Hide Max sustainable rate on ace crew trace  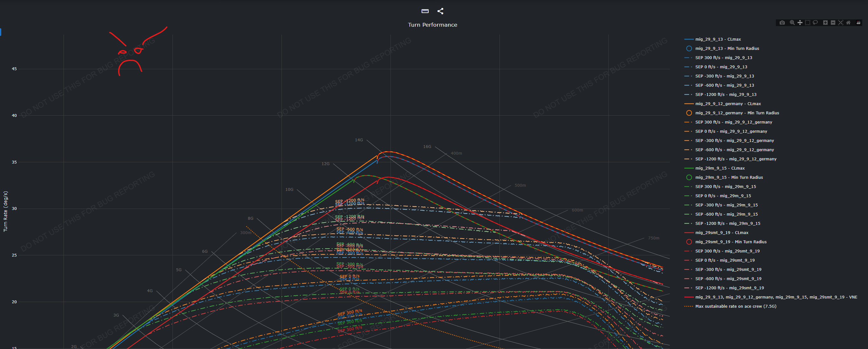[736, 306]
